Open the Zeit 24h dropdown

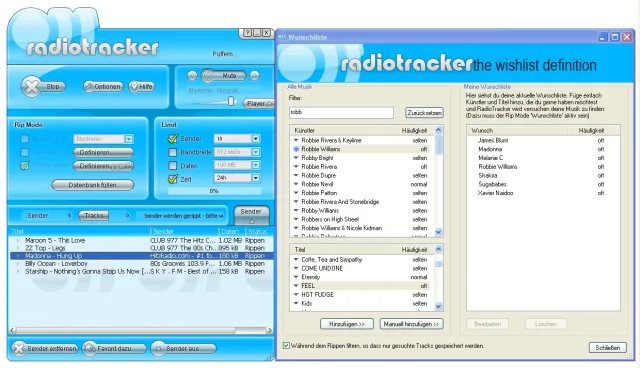coord(256,178)
